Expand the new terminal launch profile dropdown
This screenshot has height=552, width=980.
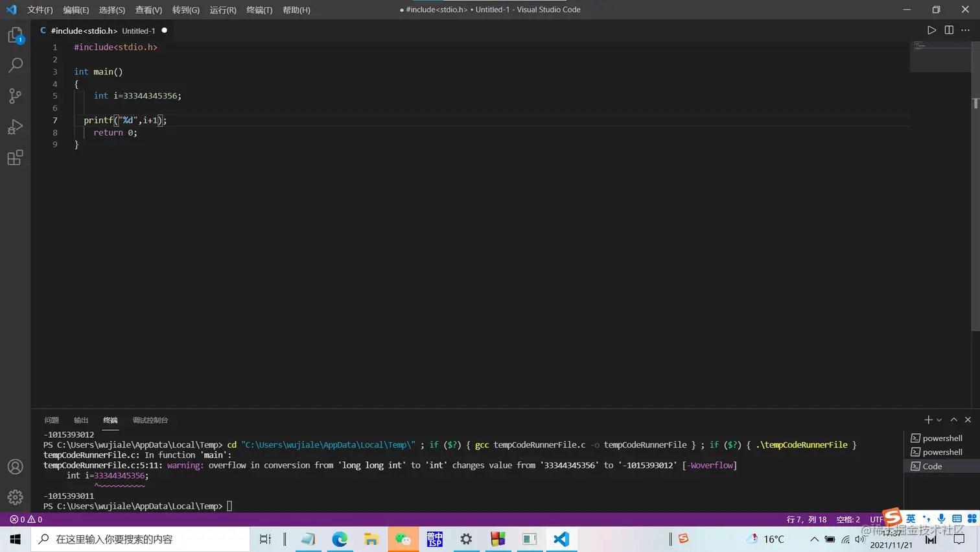click(939, 420)
